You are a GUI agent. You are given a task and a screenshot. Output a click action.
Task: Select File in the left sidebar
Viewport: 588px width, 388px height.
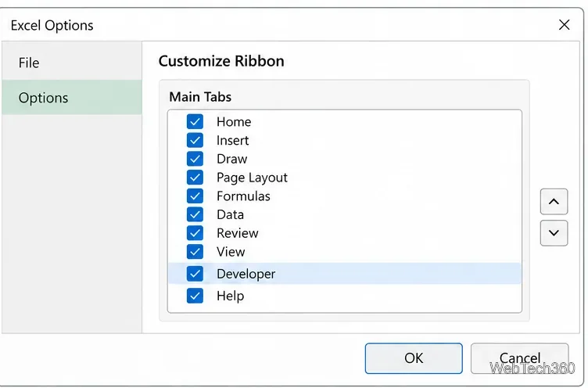72,63
